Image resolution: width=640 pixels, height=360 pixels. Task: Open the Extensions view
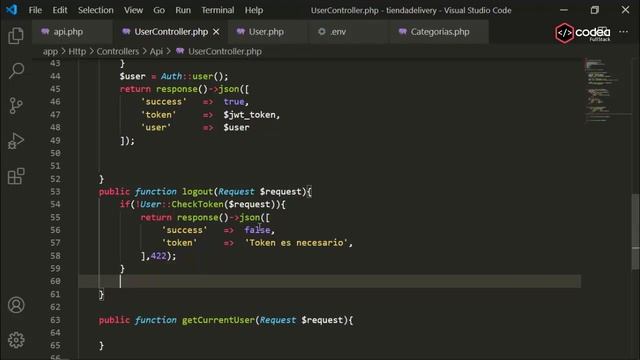pos(16,176)
